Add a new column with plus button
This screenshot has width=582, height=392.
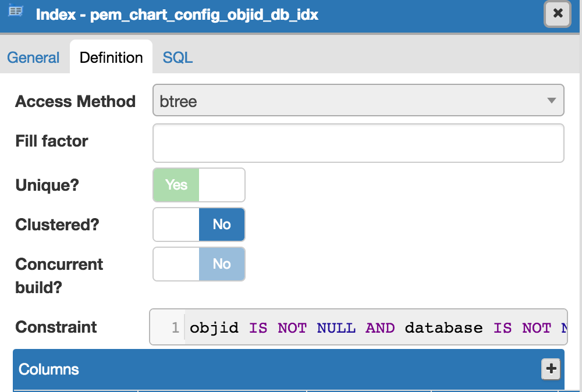click(x=550, y=369)
